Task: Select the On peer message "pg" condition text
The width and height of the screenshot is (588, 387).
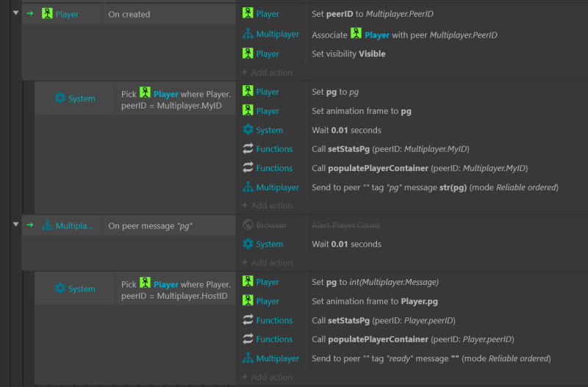Action: [151, 225]
